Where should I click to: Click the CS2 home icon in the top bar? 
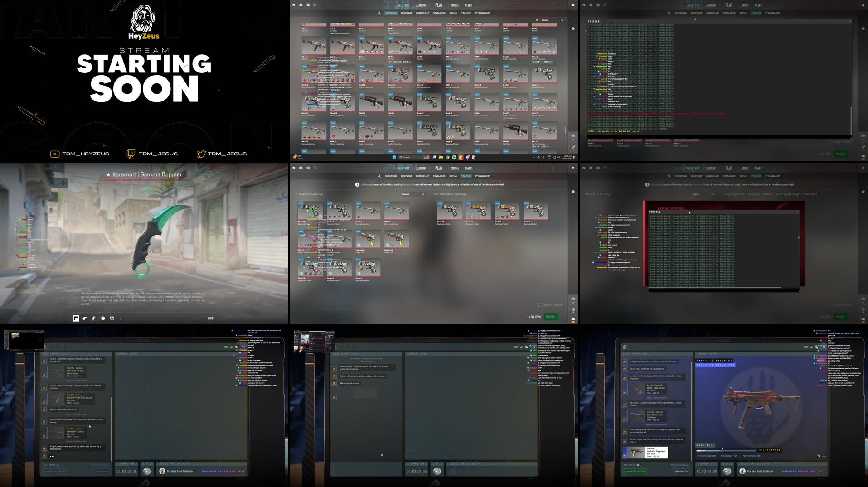click(294, 5)
